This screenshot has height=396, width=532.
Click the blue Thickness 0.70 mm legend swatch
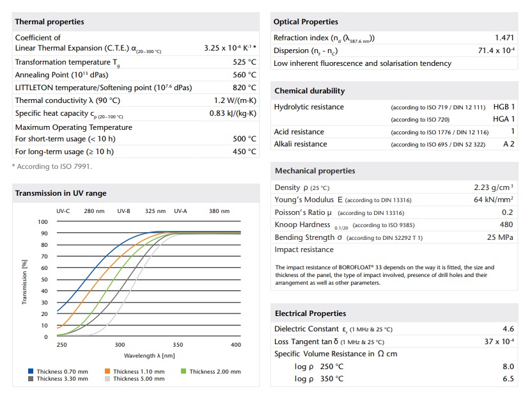[x=31, y=371]
